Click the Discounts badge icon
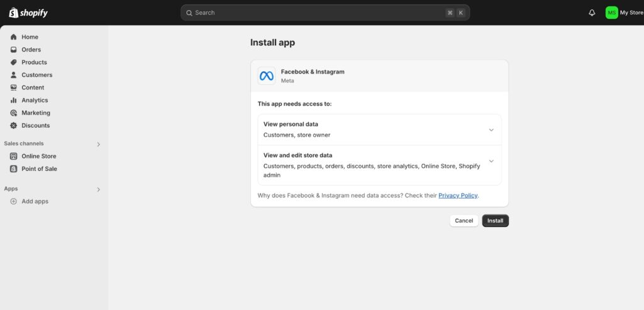Viewport: 644px width, 310px height. pyautogui.click(x=14, y=126)
